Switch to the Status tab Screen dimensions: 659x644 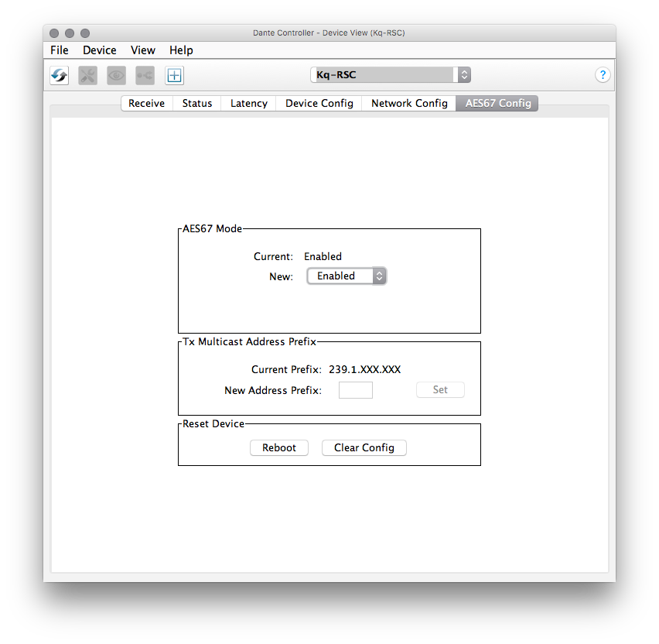click(x=197, y=104)
